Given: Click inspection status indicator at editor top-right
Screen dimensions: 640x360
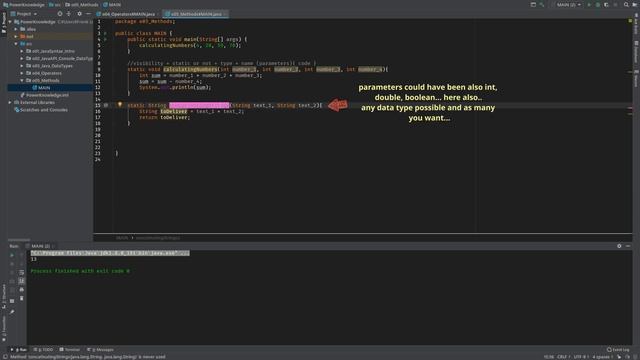Looking at the screenshot, I should 630,21.
